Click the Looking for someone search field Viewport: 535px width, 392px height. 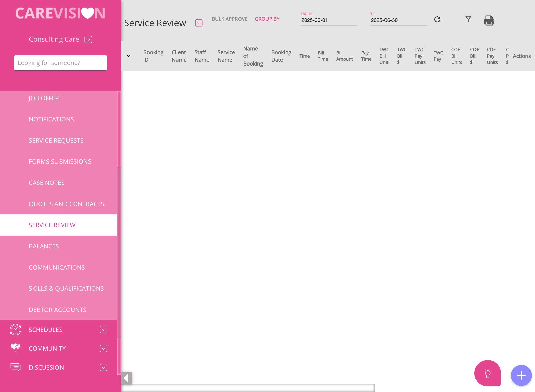61,63
